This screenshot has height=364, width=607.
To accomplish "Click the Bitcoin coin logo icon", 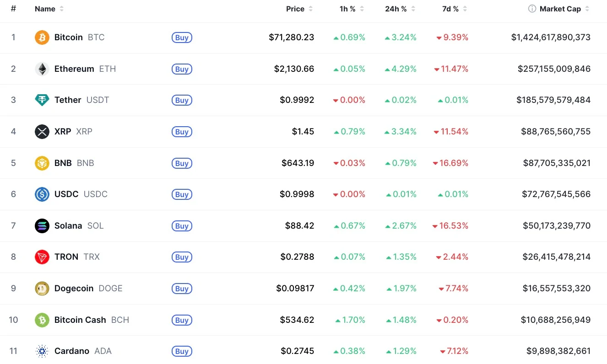I will 42,37.
